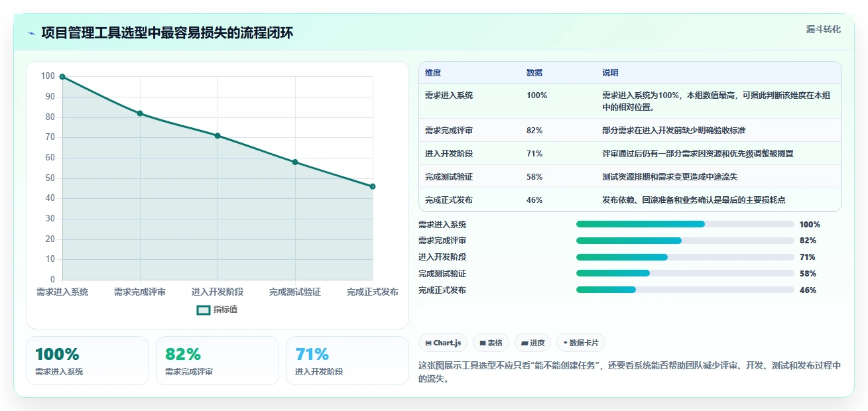The height and width of the screenshot is (411, 868).
Task: Click the chart data point for 进入开发阶段
Action: [217, 136]
